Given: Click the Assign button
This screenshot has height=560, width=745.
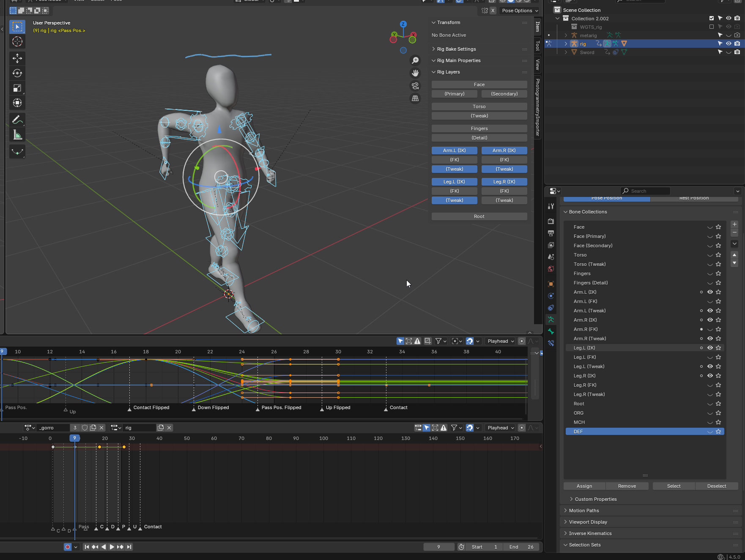Looking at the screenshot, I should 584,486.
